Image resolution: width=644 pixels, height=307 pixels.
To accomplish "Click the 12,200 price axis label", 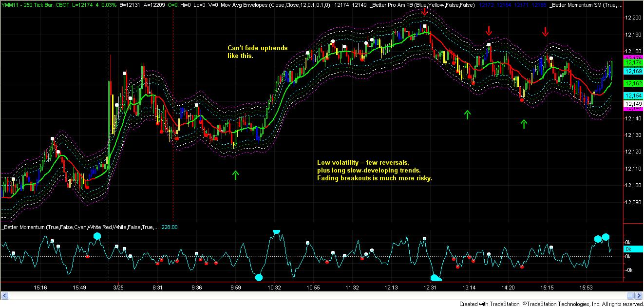I will click(633, 18).
